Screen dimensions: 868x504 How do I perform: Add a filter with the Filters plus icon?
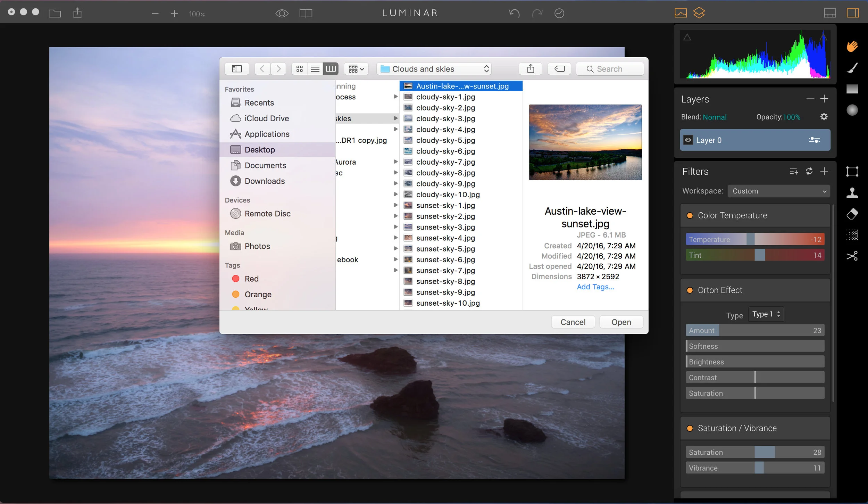[x=824, y=171]
